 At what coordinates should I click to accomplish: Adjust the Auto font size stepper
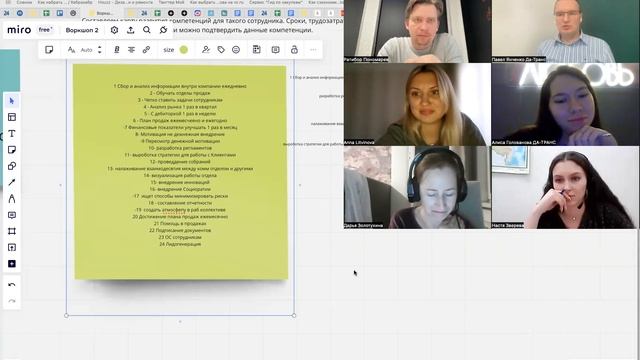[x=100, y=50]
